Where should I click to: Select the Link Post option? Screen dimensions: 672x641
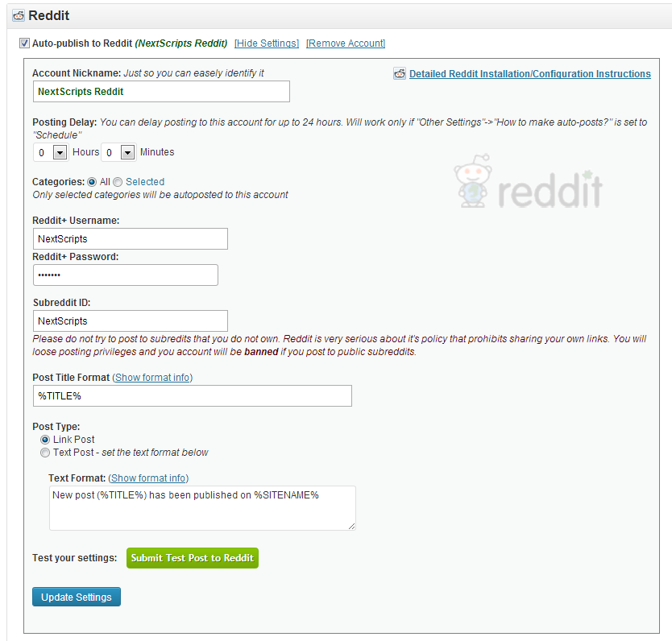45,439
